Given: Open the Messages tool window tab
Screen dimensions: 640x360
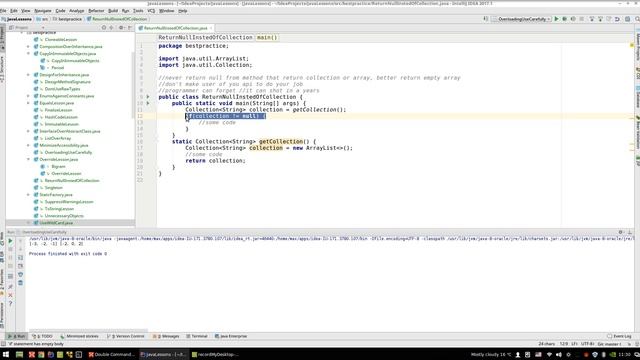Looking at the screenshot, I should tap(167, 336).
